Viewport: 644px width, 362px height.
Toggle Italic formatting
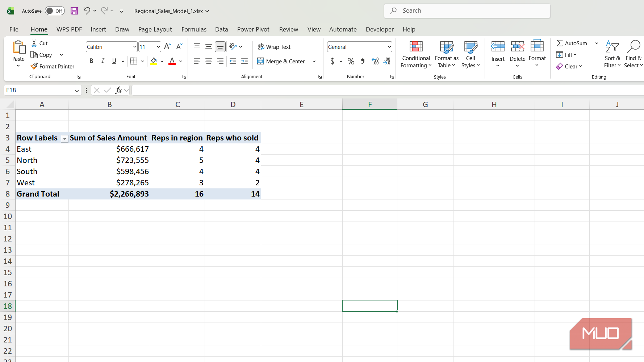(x=103, y=61)
